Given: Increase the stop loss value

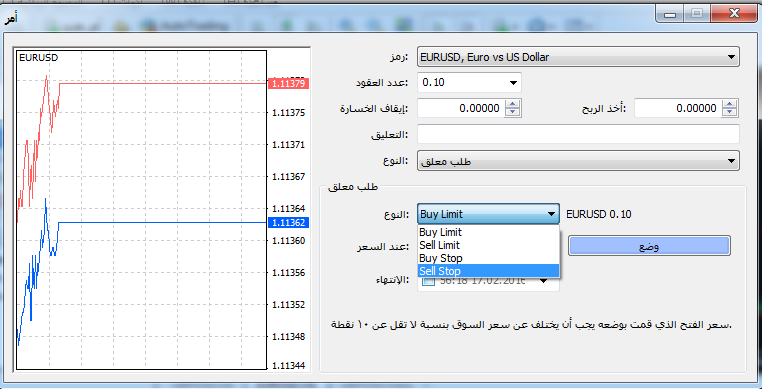Looking at the screenshot, I should 513,104.
